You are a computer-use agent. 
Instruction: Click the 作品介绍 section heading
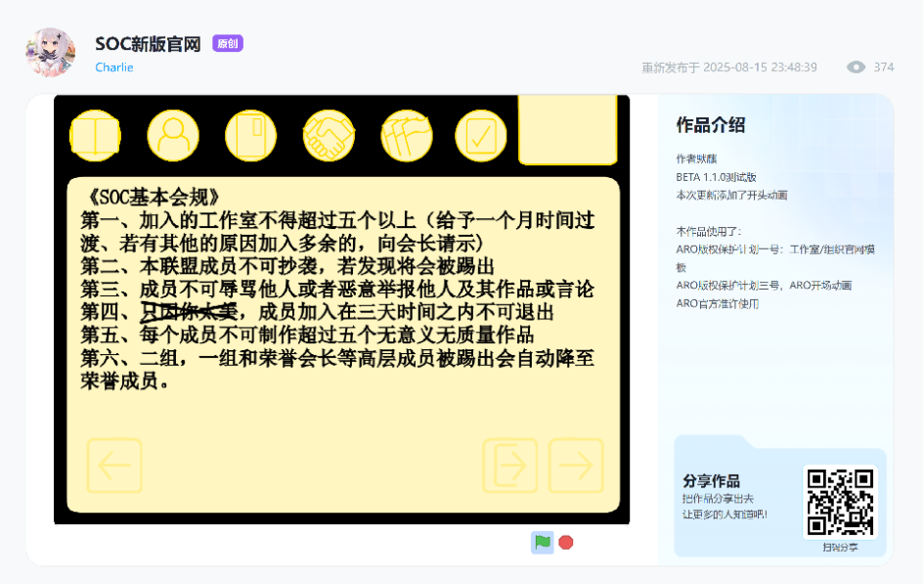(x=710, y=125)
